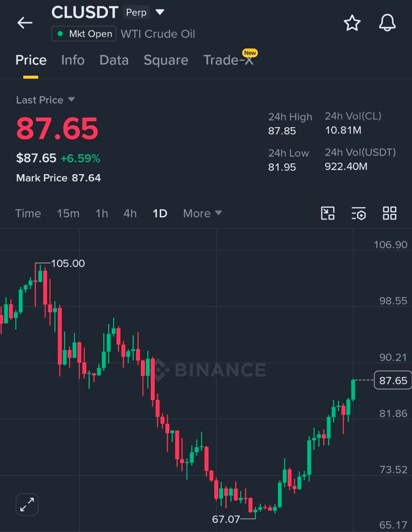
Task: Select the Time line chart view
Action: point(28,213)
